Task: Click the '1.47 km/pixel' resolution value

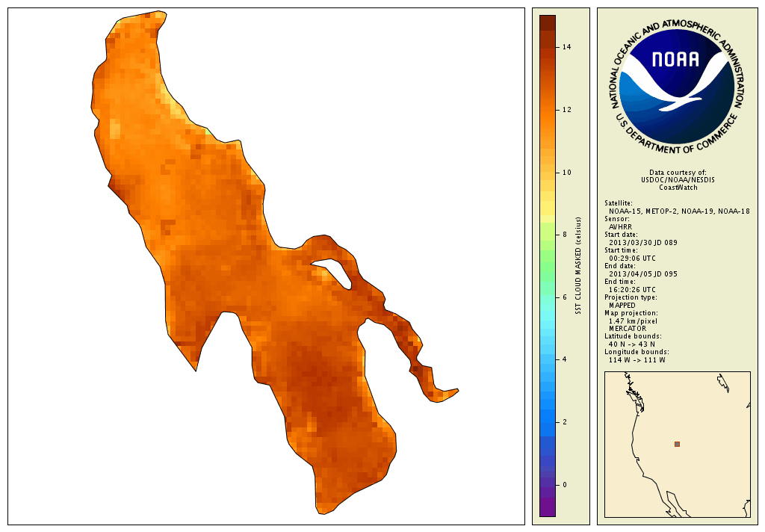Action: (633, 321)
